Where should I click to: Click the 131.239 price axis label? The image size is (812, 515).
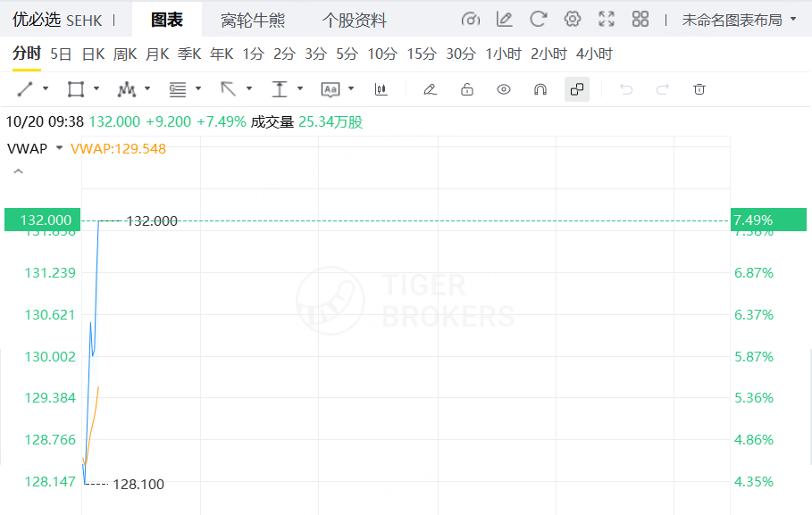point(50,273)
